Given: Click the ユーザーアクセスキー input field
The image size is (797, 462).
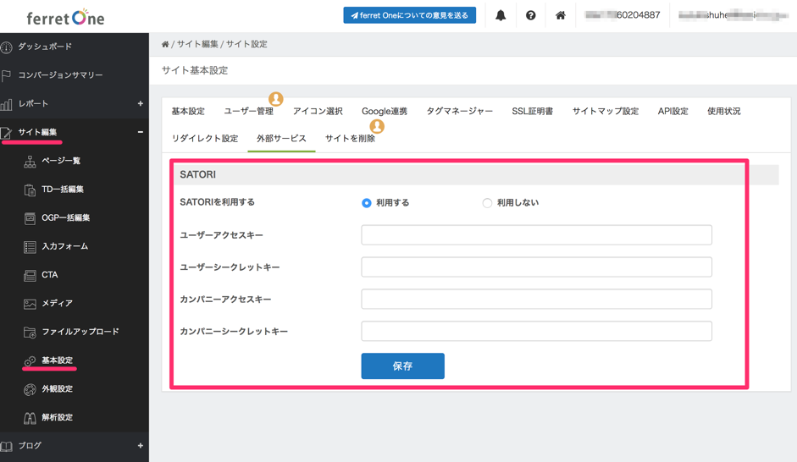Looking at the screenshot, I should (536, 235).
